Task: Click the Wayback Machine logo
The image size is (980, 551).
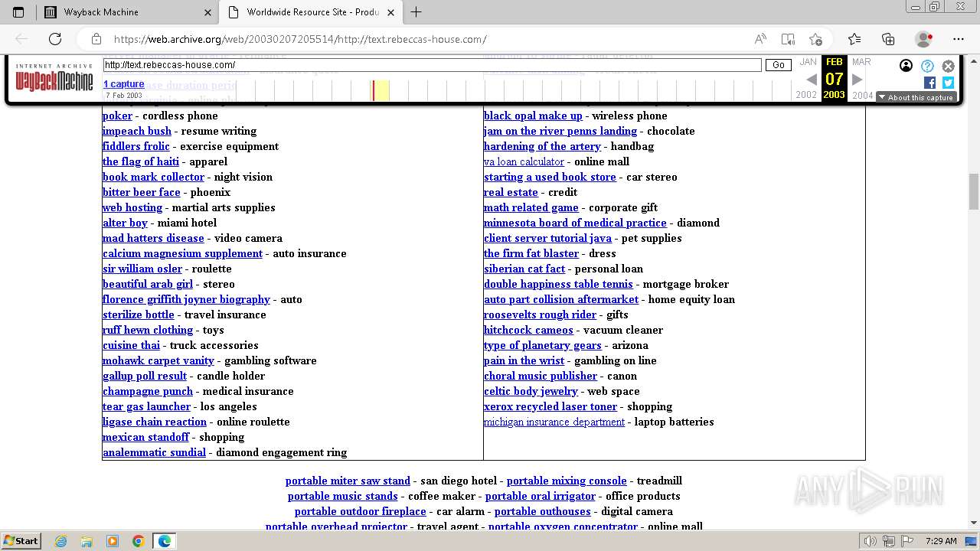Action: tap(54, 77)
